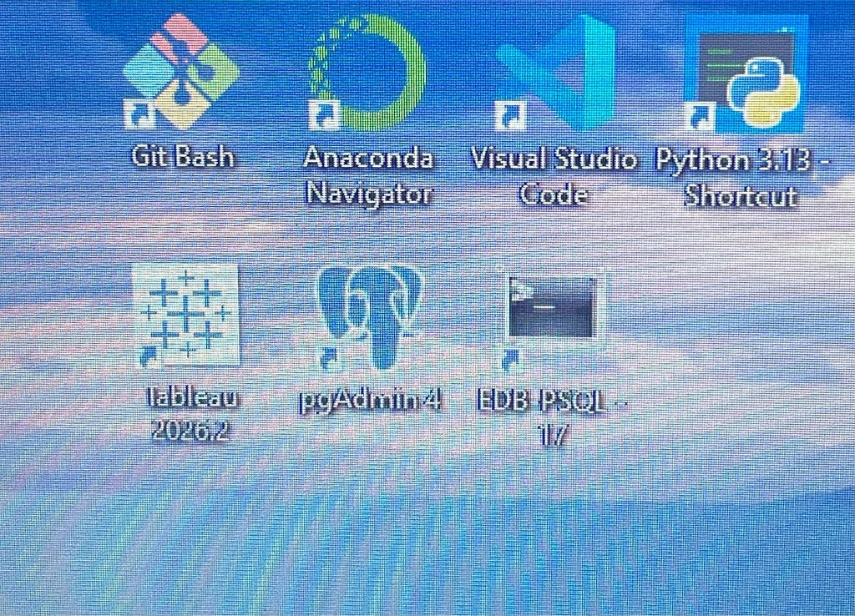Click the 'Git Bash' label text

[183, 157]
